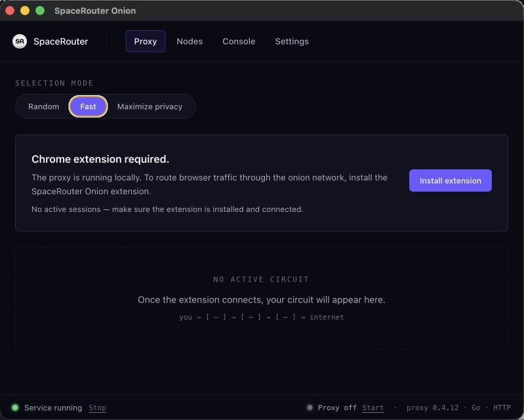524x420 pixels.
Task: Click the "NO ACTIVE CIRCUIT" label
Action: pyautogui.click(x=261, y=279)
